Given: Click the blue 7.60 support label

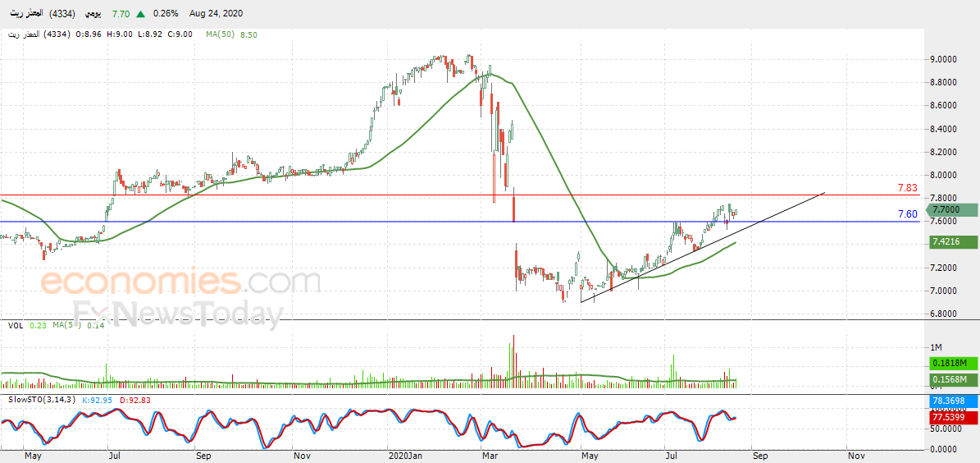Looking at the screenshot, I should 907,214.
